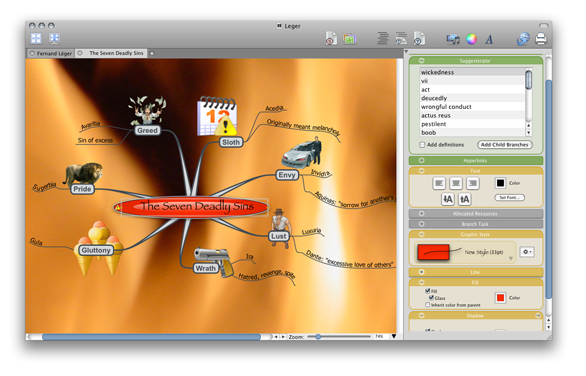Expand the Allocated Resources section
586x376 pixels.
[422, 214]
